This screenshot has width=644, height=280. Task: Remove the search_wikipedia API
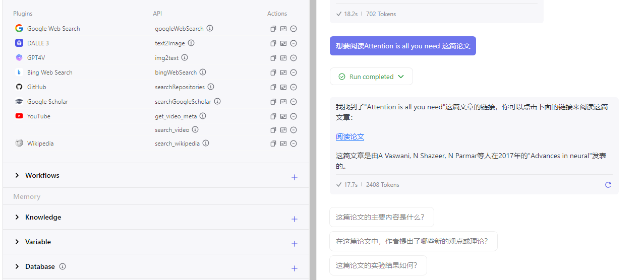point(294,144)
